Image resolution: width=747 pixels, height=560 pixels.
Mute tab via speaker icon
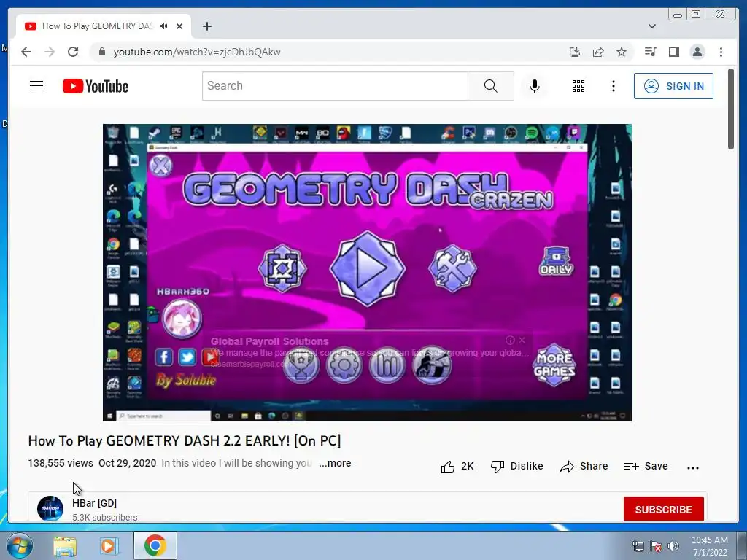coord(164,26)
